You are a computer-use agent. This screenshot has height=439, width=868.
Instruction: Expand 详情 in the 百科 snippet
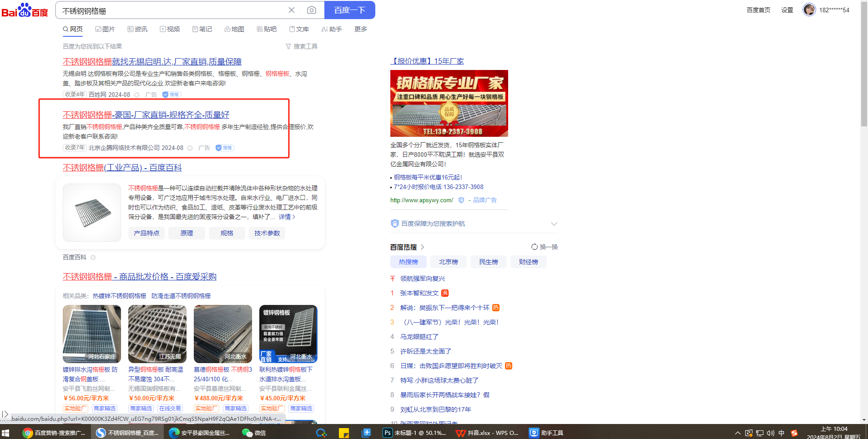[x=287, y=217]
